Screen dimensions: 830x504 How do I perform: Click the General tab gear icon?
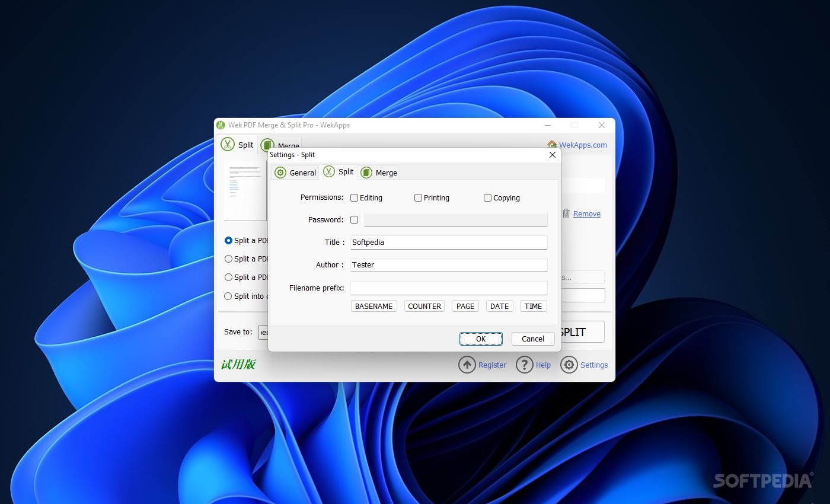(x=280, y=173)
